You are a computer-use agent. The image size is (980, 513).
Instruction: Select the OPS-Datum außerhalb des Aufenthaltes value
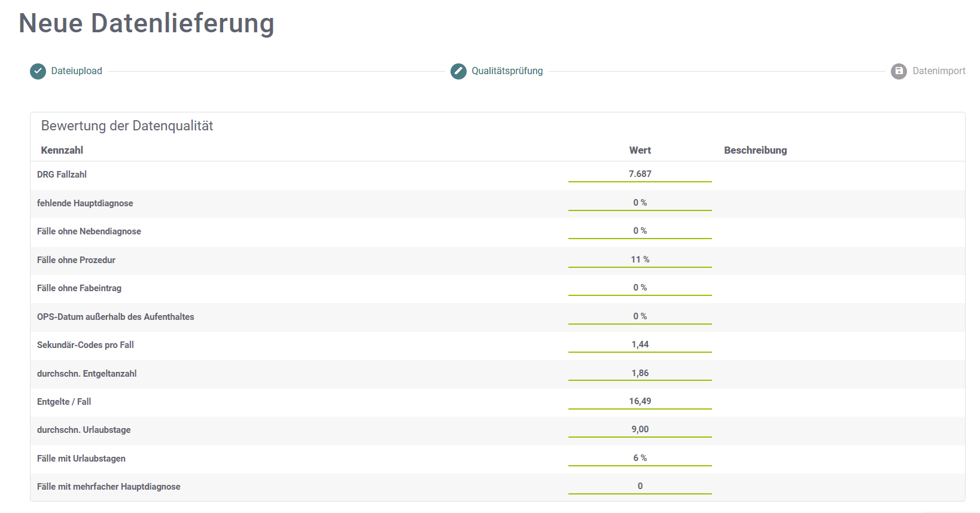tap(640, 316)
